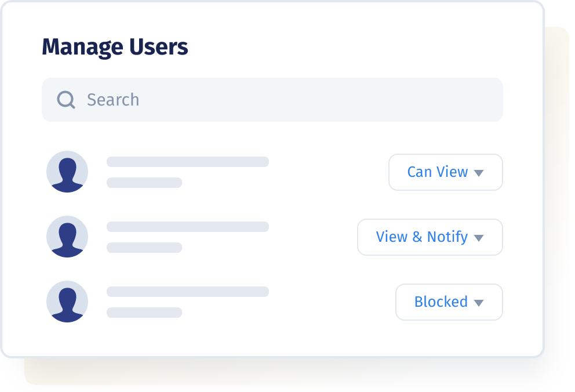The height and width of the screenshot is (392, 575).
Task: Click the second user's short subtitle bar
Action: tap(144, 248)
